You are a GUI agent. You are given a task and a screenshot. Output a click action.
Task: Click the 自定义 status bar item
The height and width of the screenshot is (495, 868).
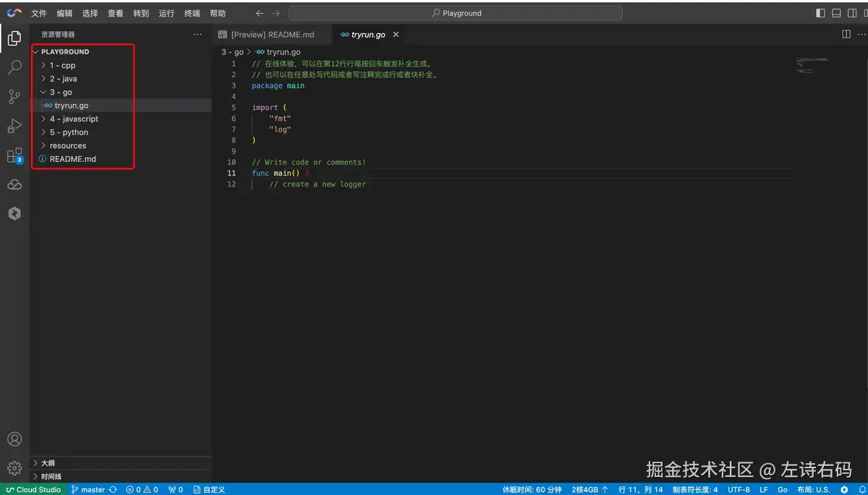tap(209, 489)
